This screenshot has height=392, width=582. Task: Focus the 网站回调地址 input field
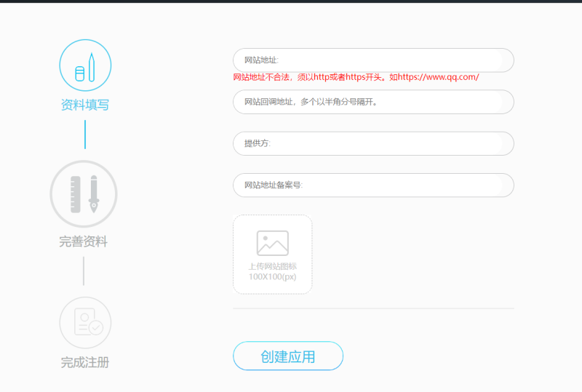pyautogui.click(x=373, y=102)
